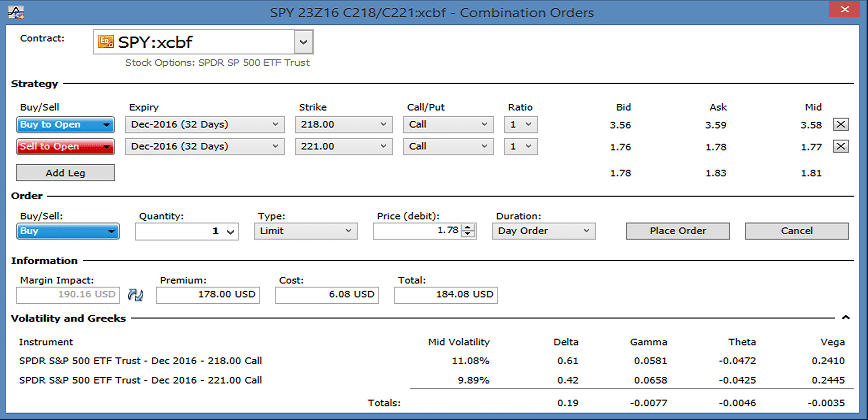The height and width of the screenshot is (420, 868).
Task: Open expiry dropdown of first leg
Action: click(x=205, y=125)
